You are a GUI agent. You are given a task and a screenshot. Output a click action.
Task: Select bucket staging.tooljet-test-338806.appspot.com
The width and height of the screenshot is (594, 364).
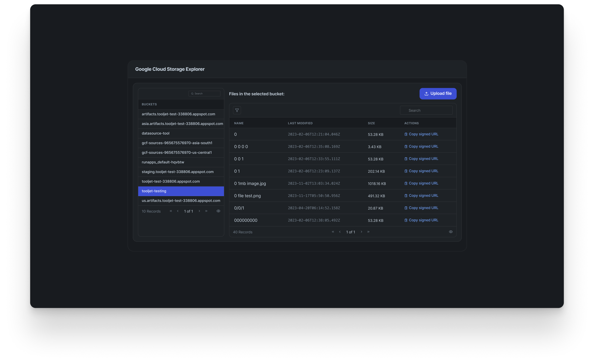point(181,172)
